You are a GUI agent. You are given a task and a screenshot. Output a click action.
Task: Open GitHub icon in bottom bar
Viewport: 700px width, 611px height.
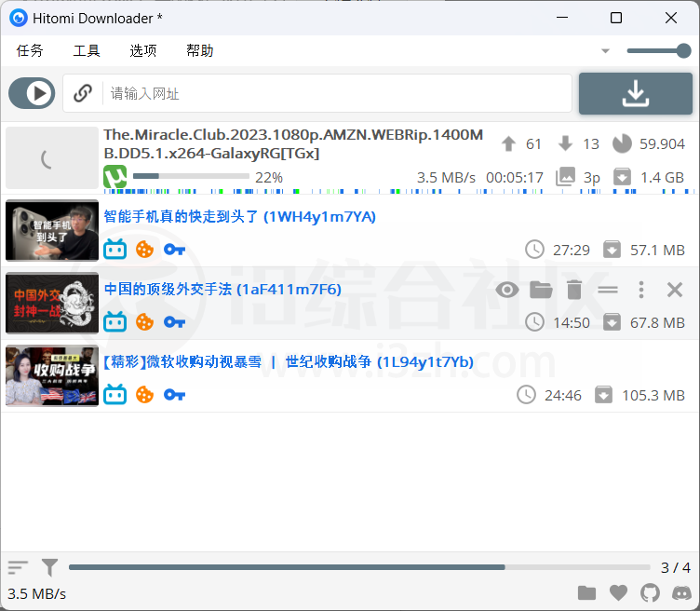click(650, 593)
